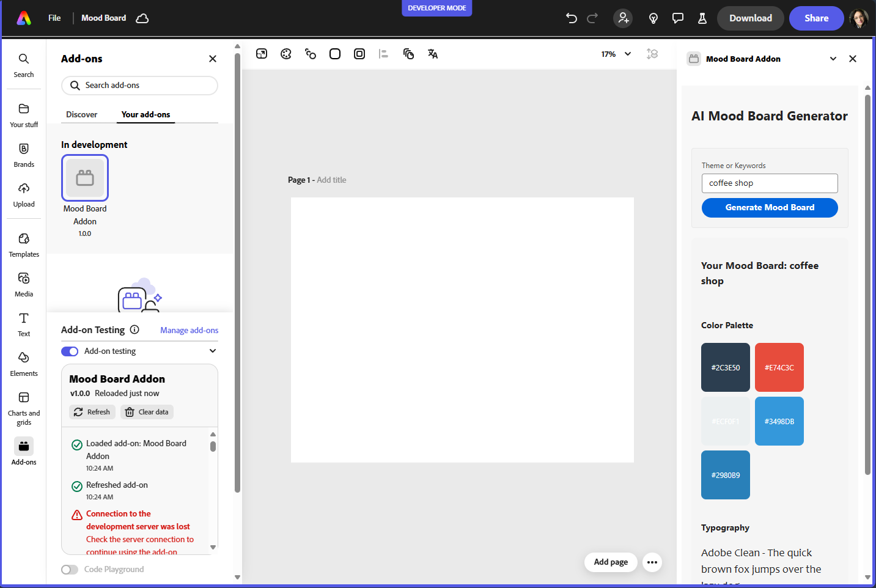Invite collaborators with the person-plus icon
876x588 pixels.
pyautogui.click(x=623, y=18)
